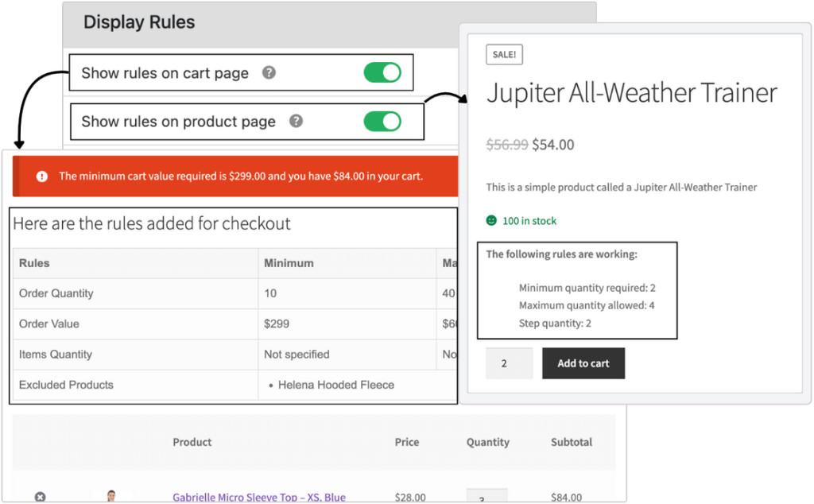
Task: Click Step quantity: 2 text
Action: 555,324
